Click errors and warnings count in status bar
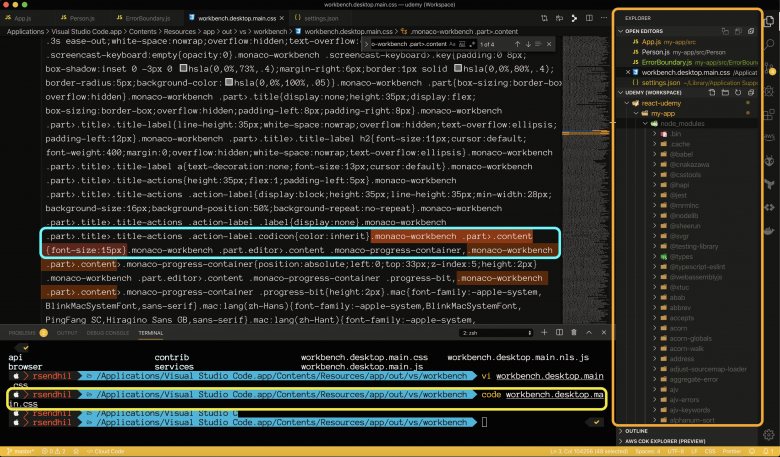 [54, 452]
